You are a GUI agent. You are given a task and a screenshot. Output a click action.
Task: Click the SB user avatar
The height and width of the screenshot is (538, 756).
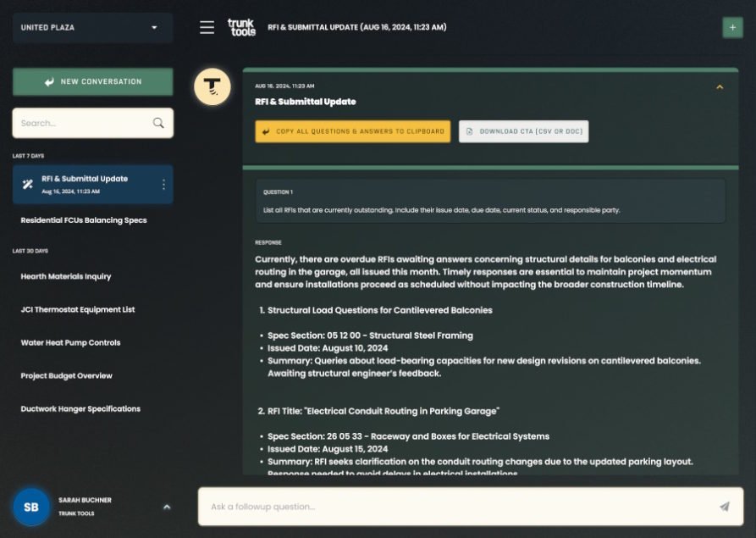(x=31, y=507)
